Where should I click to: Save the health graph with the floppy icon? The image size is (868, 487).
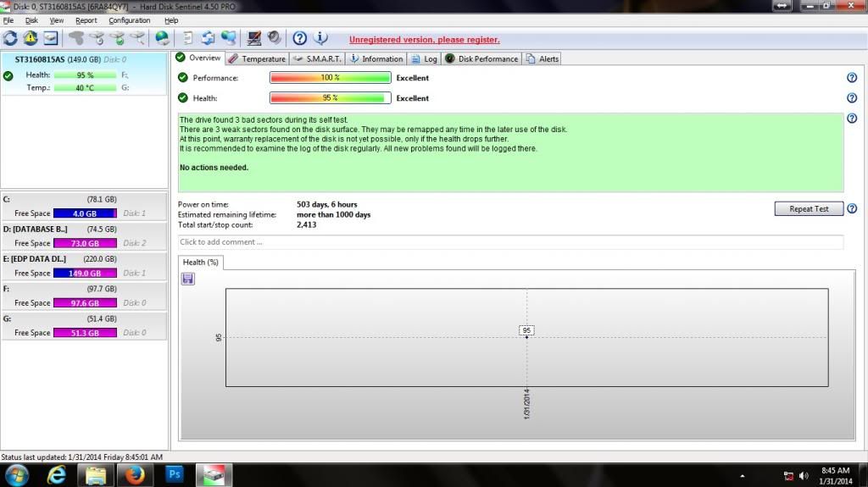[x=187, y=279]
